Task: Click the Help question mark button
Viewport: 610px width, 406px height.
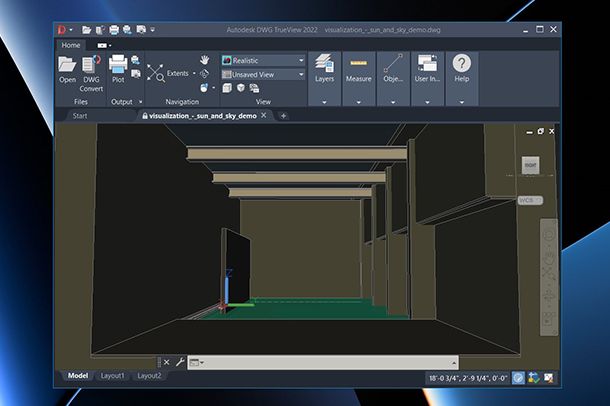Action: coord(462,68)
